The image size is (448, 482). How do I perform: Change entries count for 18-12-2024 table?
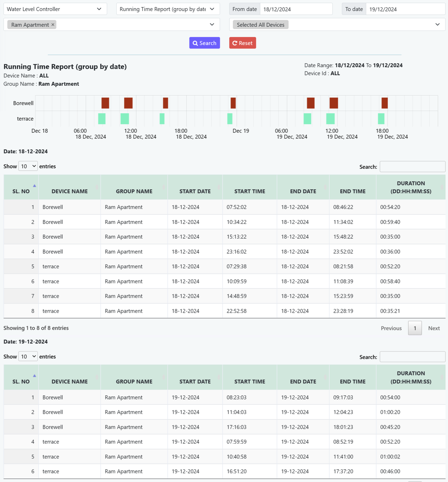tap(28, 166)
